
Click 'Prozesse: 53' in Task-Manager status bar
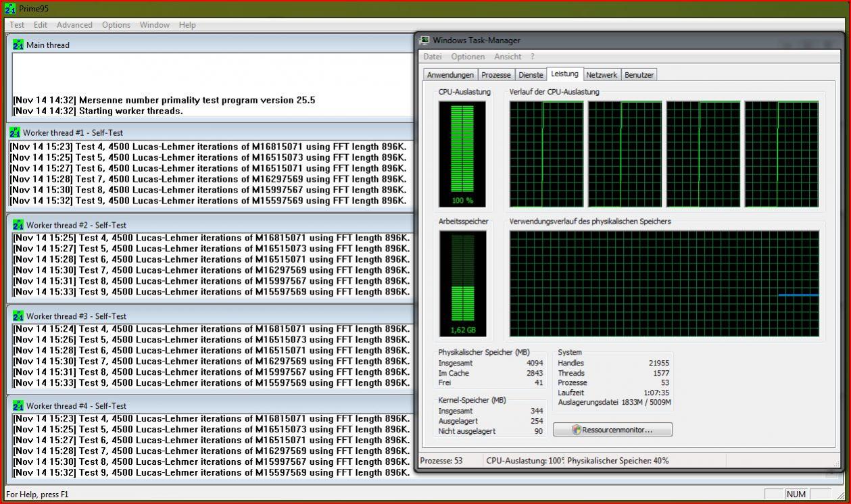click(441, 461)
